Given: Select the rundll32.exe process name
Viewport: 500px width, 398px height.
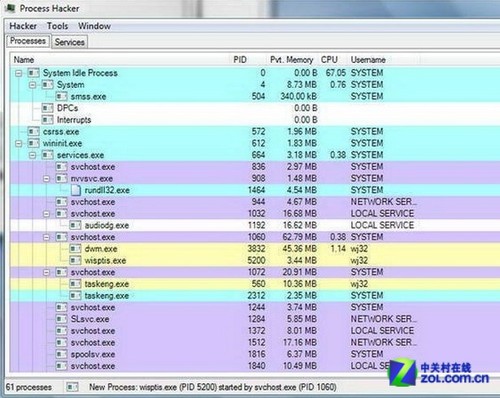Looking at the screenshot, I should click(107, 190).
